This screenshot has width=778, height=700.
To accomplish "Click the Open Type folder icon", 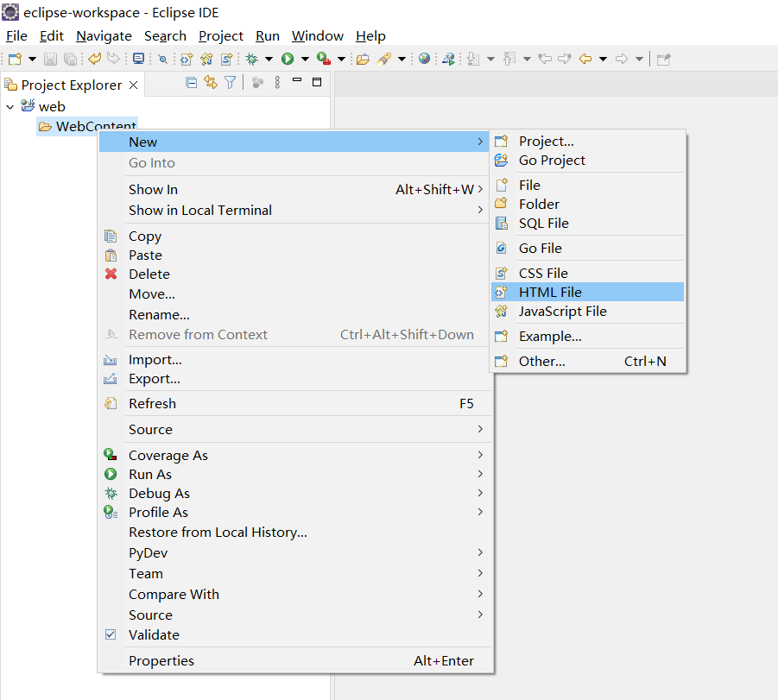I will point(364,59).
